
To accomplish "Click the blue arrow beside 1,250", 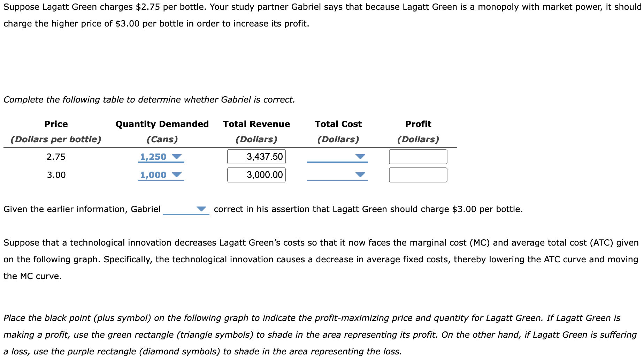I will pyautogui.click(x=176, y=157).
